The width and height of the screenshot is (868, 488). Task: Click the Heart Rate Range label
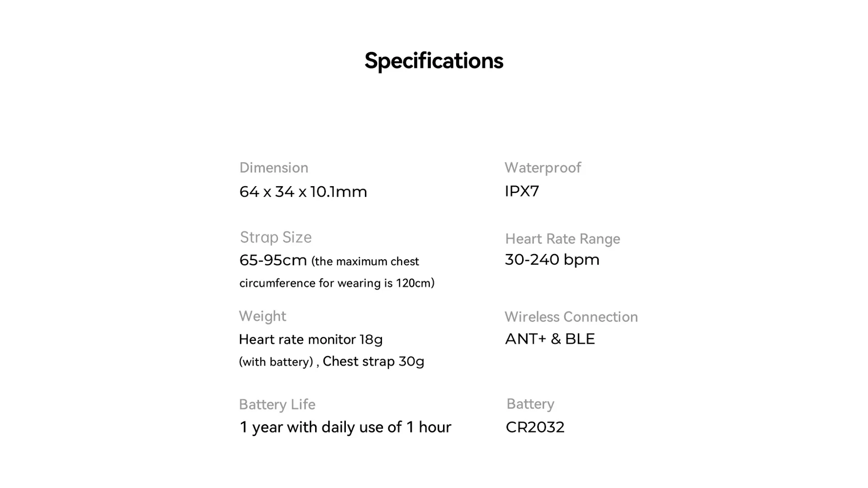(x=562, y=239)
